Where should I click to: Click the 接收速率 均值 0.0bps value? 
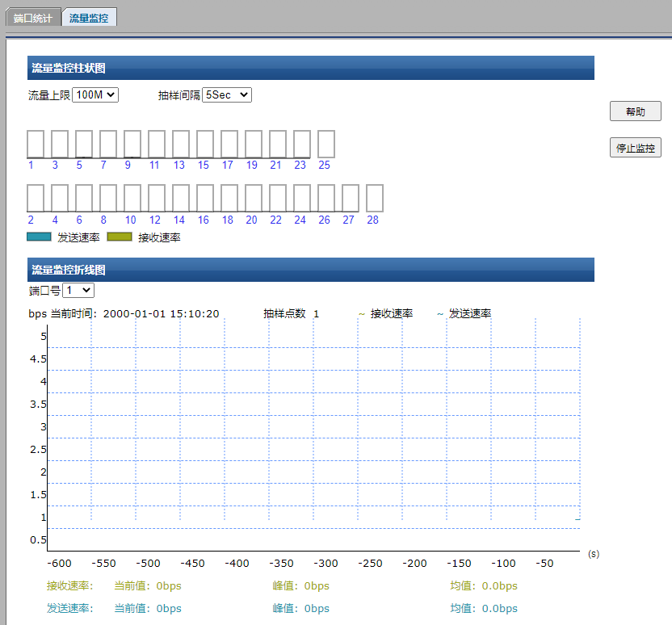point(484,585)
